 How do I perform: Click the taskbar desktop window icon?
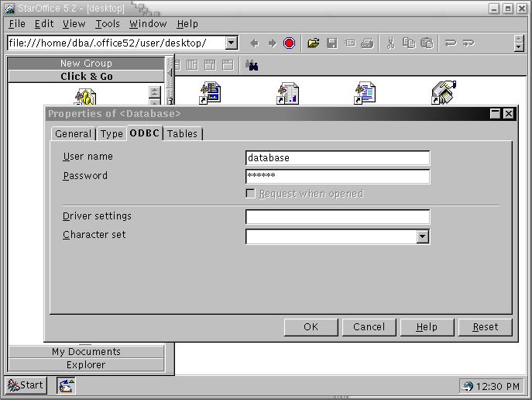66,385
